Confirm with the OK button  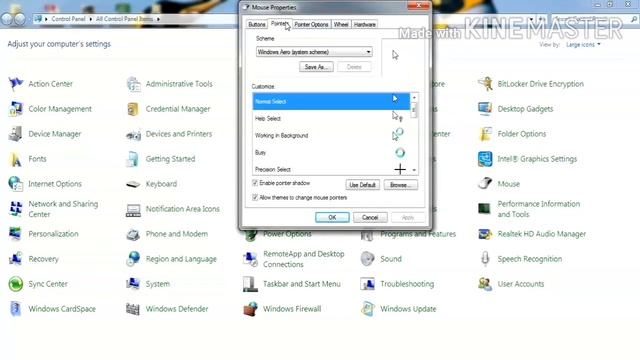[332, 218]
